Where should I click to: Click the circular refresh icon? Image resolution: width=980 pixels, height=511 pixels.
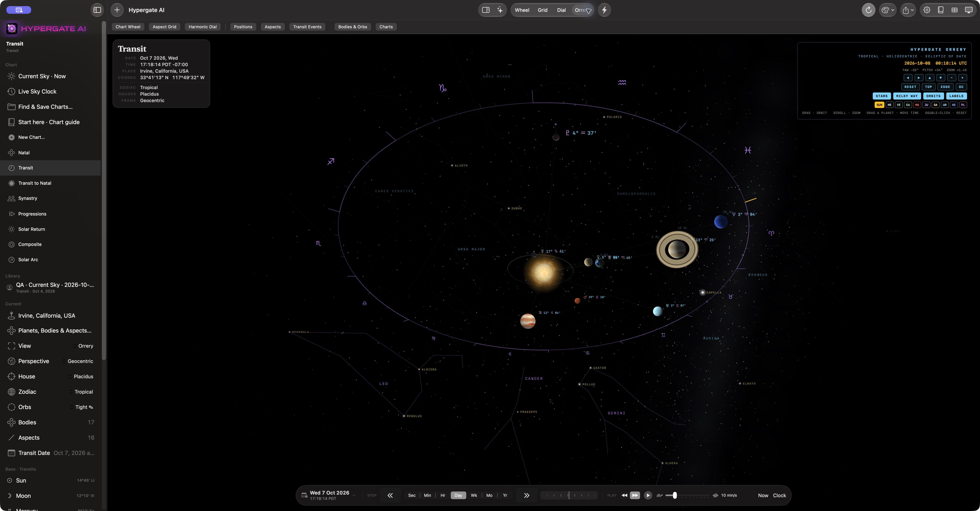pyautogui.click(x=868, y=10)
